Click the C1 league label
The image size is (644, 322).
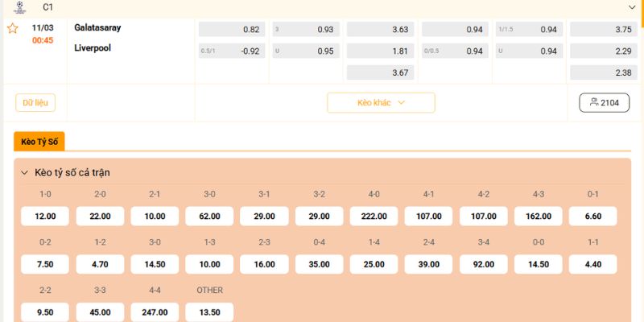click(x=48, y=7)
